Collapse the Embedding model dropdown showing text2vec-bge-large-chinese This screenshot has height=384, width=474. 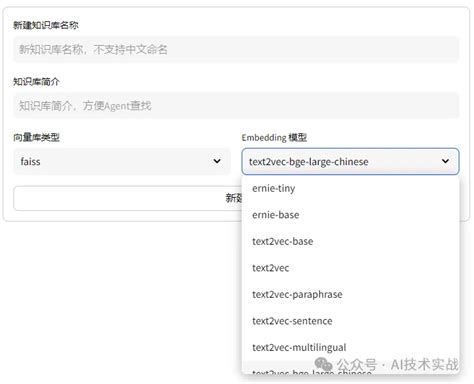coord(350,161)
